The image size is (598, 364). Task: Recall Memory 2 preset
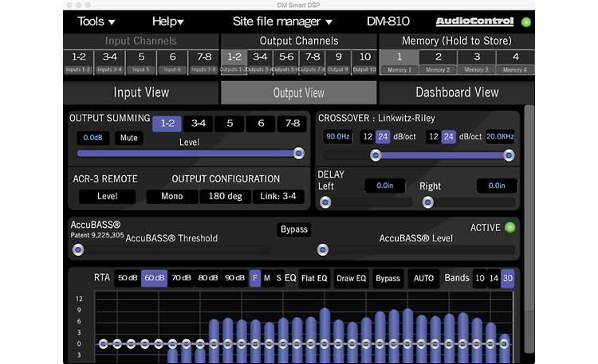[438, 62]
